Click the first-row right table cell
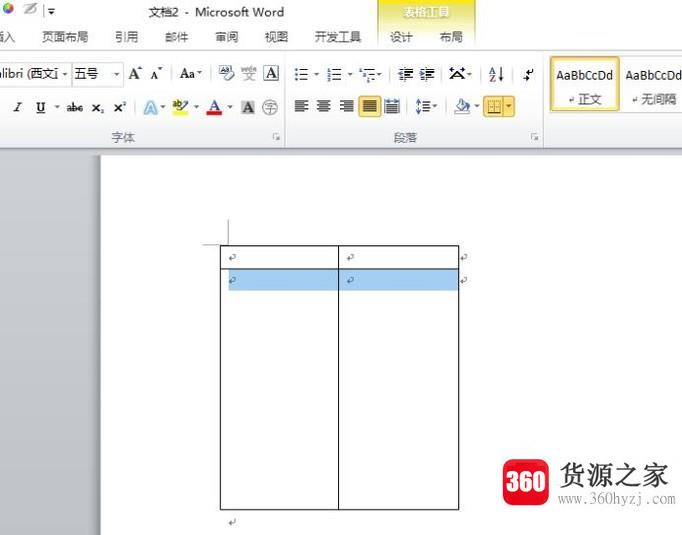Screen dimensions: 682x535 398,257
